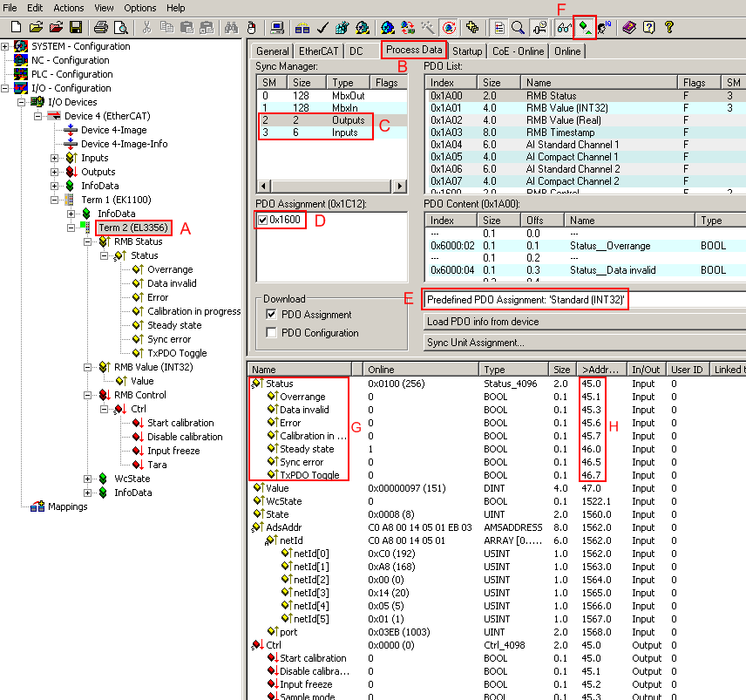Click the Show Sub Variables green diamond icon
The width and height of the screenshot is (746, 700).
point(585,28)
